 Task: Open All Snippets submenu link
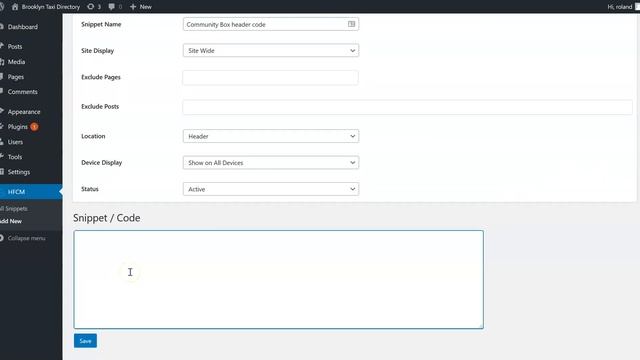coord(13,209)
